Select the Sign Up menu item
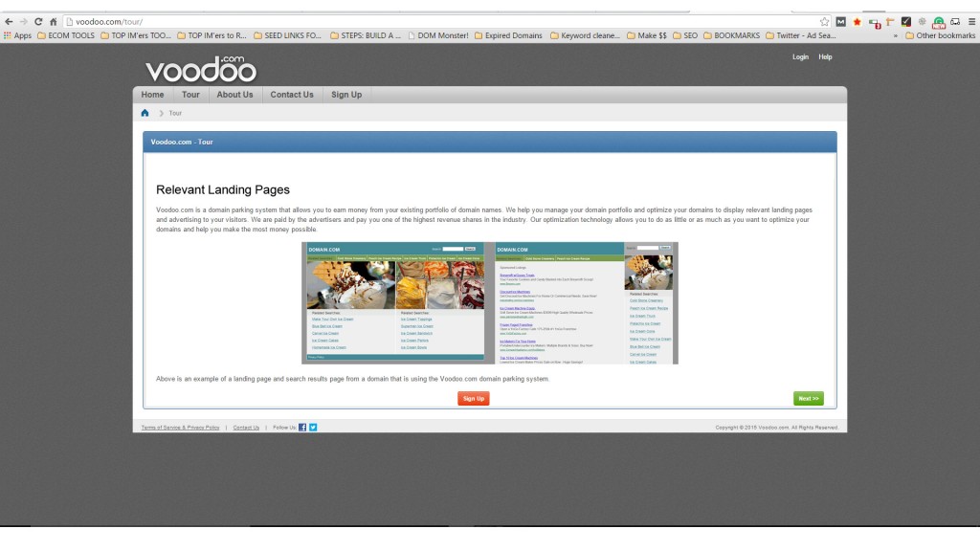Image resolution: width=980 pixels, height=551 pixels. pos(346,95)
